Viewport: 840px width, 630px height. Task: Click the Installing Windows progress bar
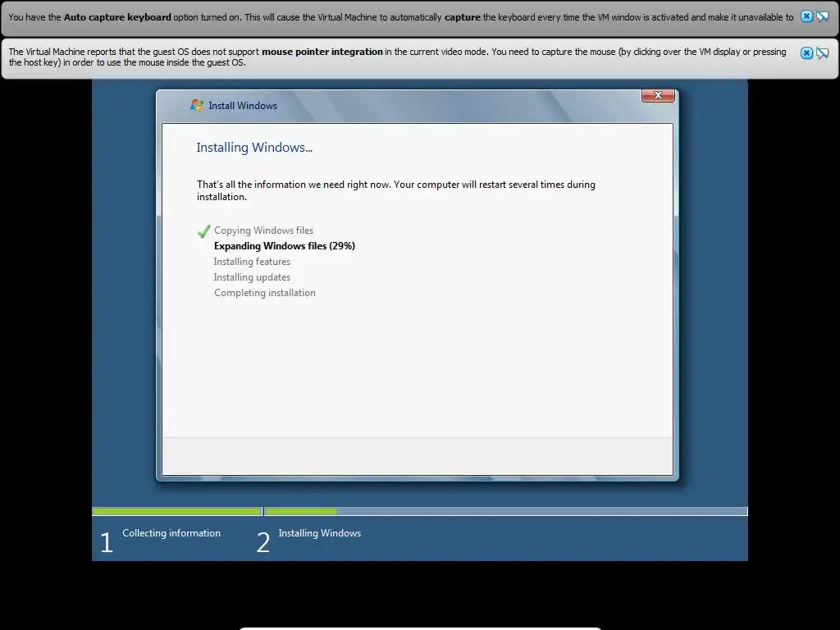point(505,512)
